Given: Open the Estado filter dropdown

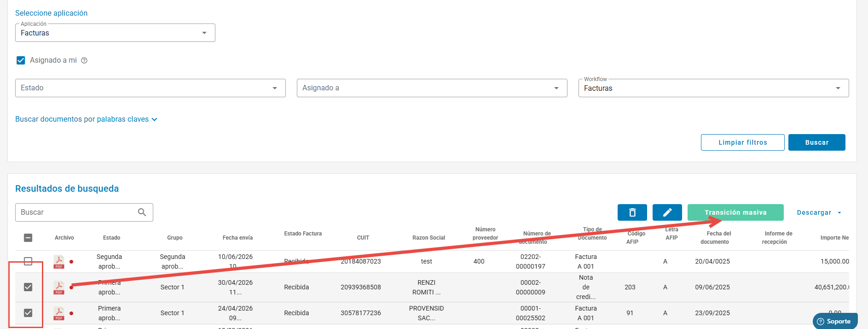Looking at the screenshot, I should (150, 88).
